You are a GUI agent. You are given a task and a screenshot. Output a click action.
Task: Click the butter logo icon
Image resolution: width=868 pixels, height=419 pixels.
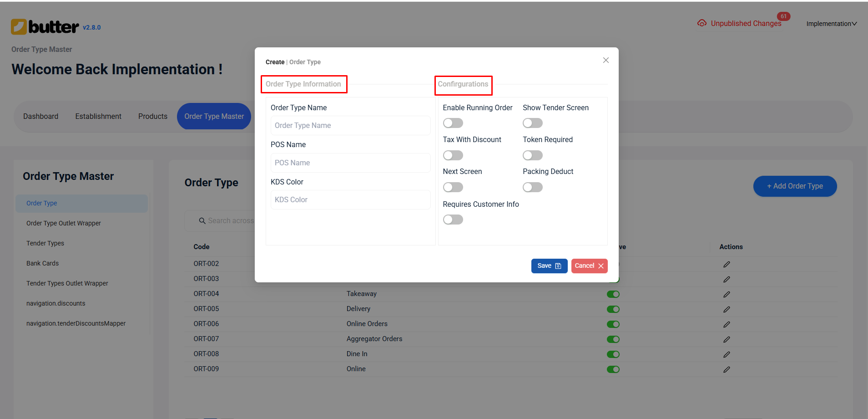(19, 27)
